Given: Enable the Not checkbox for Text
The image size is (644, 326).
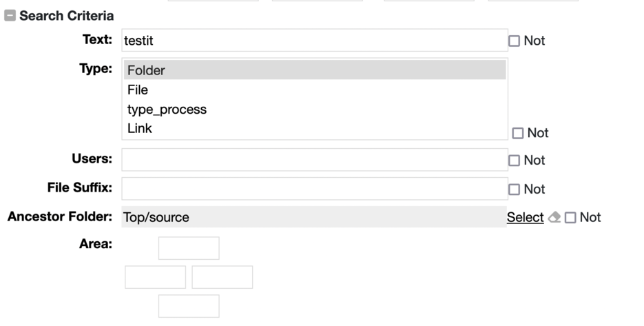Looking at the screenshot, I should [x=515, y=41].
